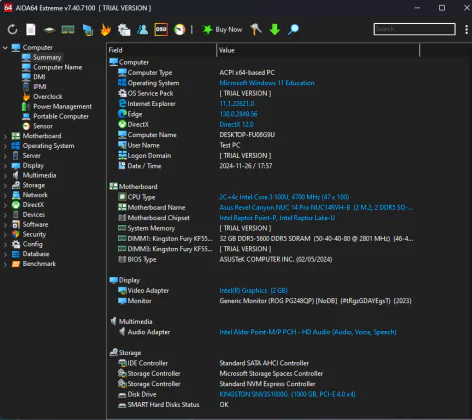Open the Asus Revel Canyon NUC link
The image size is (472, 420).
click(316, 207)
